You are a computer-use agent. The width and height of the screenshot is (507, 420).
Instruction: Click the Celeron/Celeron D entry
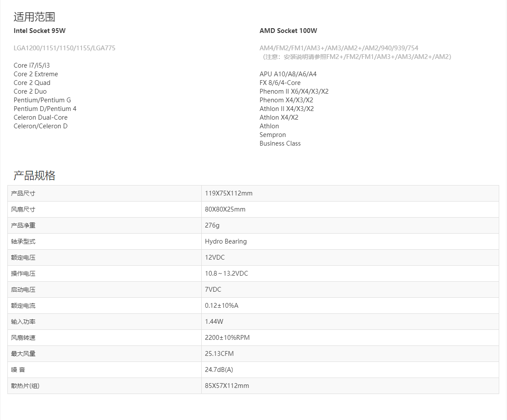[x=40, y=126]
